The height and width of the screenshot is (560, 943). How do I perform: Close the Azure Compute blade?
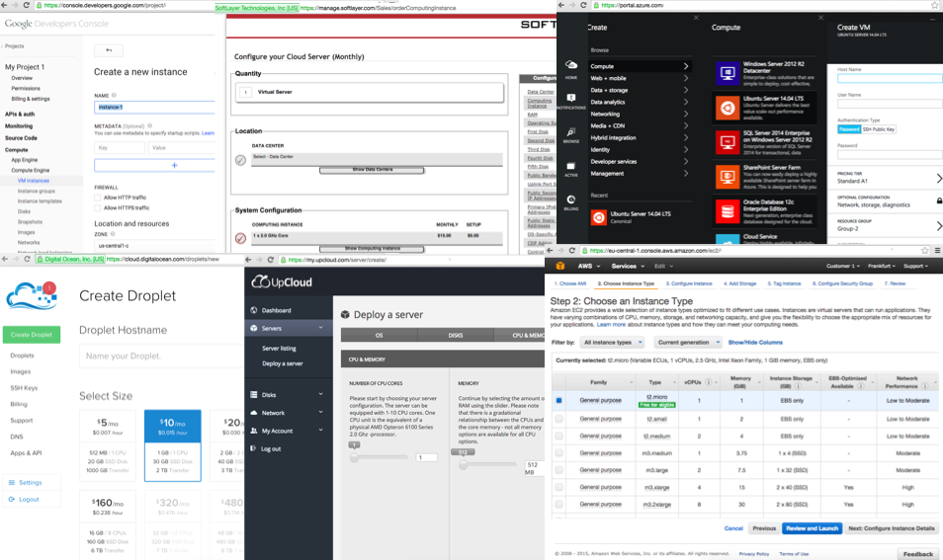coord(820,18)
